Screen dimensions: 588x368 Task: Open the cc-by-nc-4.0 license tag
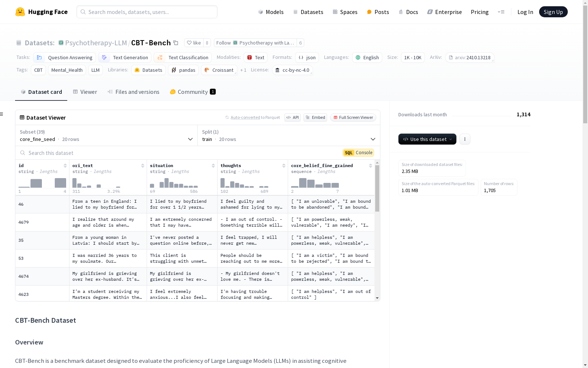292,70
